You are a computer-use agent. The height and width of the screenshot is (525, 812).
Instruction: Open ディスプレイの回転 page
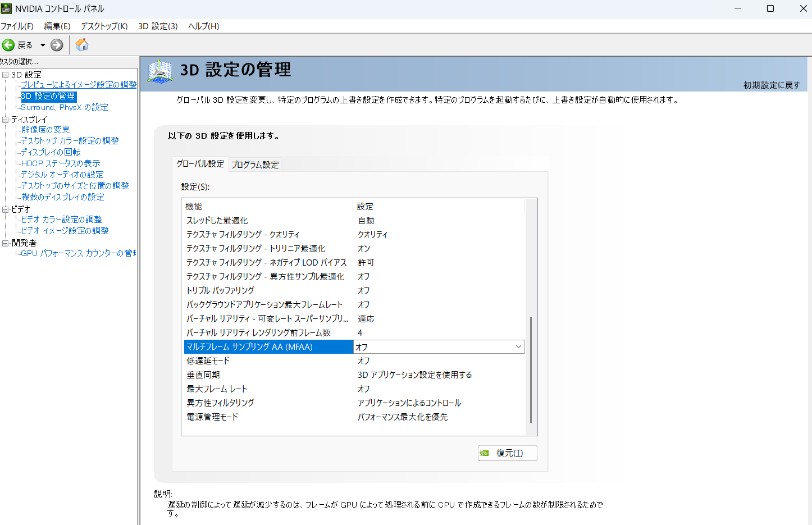(51, 152)
